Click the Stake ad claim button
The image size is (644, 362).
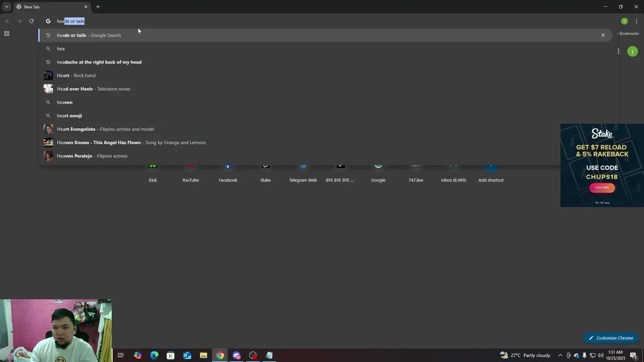[x=602, y=188]
